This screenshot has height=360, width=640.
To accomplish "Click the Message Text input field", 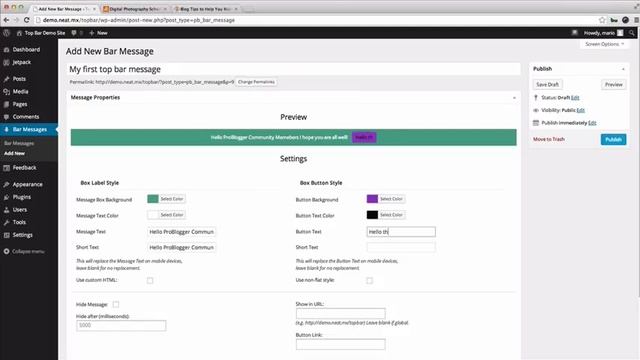I will pos(182,232).
